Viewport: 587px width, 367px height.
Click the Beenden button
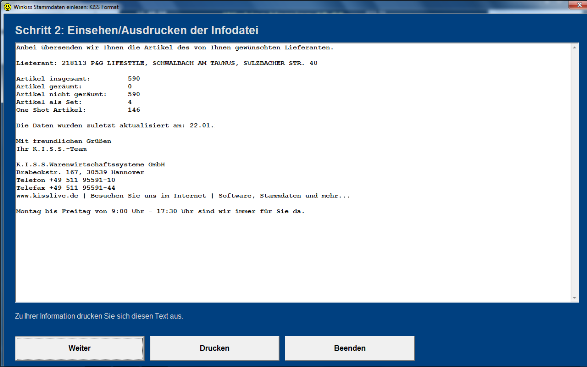point(350,348)
